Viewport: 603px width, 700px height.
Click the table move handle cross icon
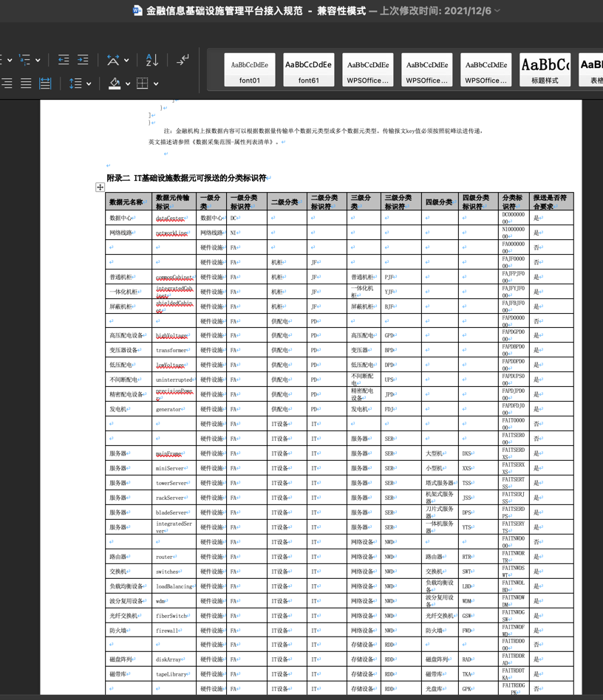[100, 188]
